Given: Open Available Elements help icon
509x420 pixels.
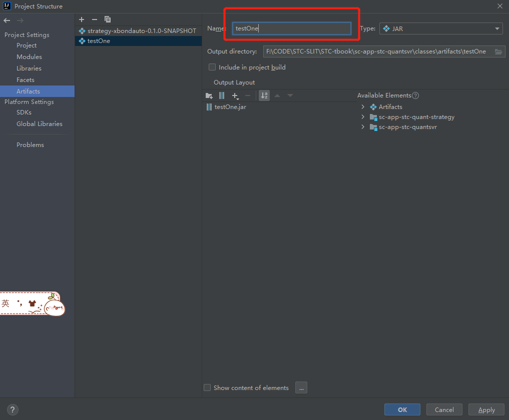Looking at the screenshot, I should tap(415, 95).
